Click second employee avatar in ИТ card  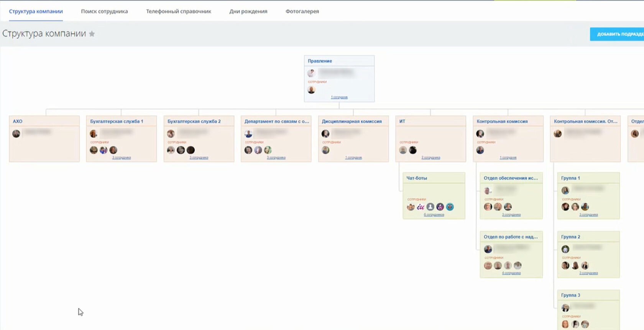click(413, 150)
